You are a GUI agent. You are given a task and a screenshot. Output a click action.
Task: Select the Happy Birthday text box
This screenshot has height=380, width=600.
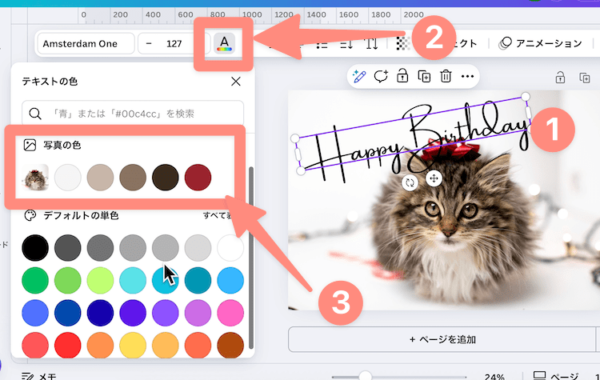pyautogui.click(x=413, y=133)
